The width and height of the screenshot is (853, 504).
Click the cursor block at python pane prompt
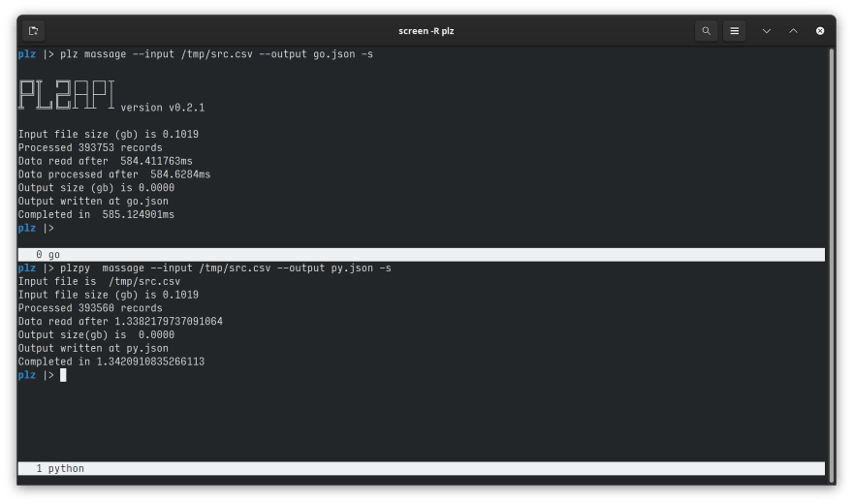coord(63,375)
